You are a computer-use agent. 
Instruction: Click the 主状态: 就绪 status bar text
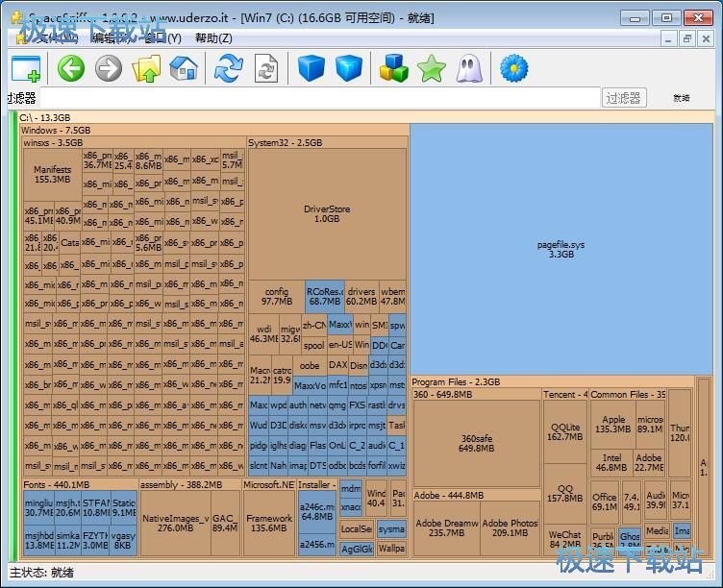(42, 573)
